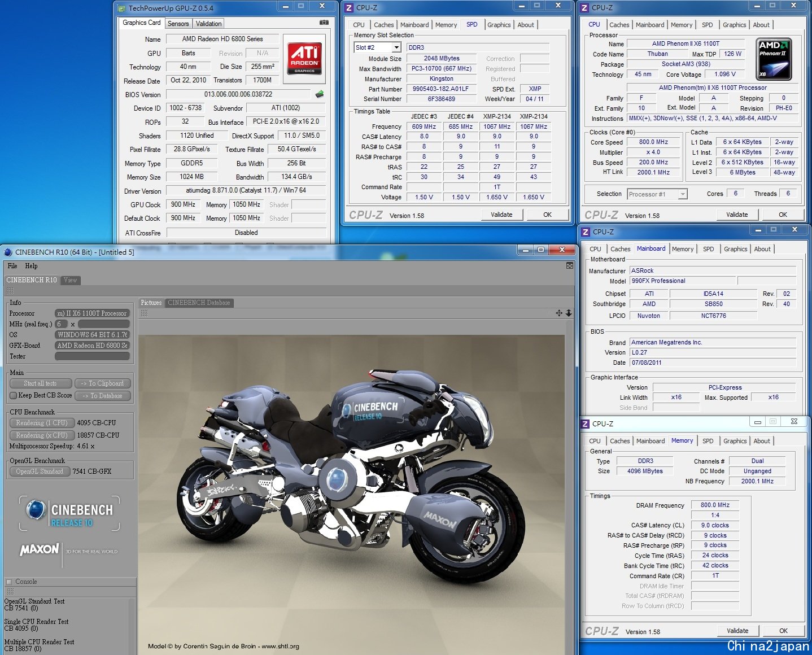This screenshot has height=655, width=812.
Task: Click the BIOS save chip icon in GPU-Z
Action: 320,94
